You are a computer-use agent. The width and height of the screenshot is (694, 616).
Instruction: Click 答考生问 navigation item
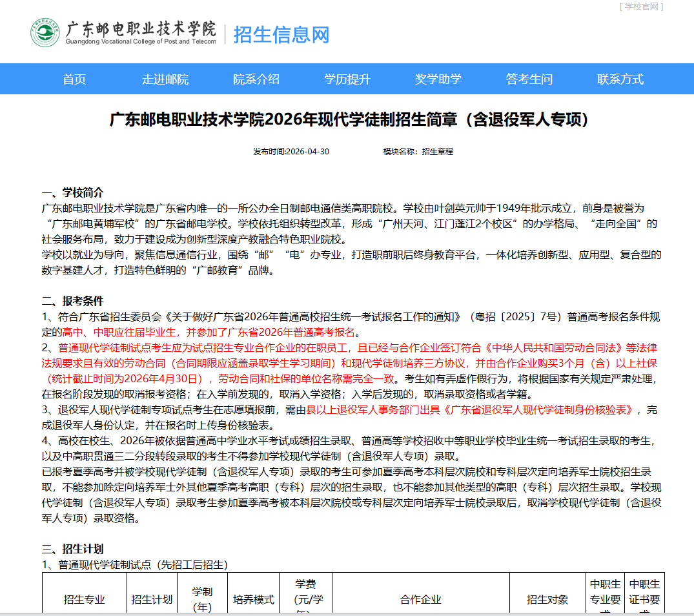[x=529, y=79]
